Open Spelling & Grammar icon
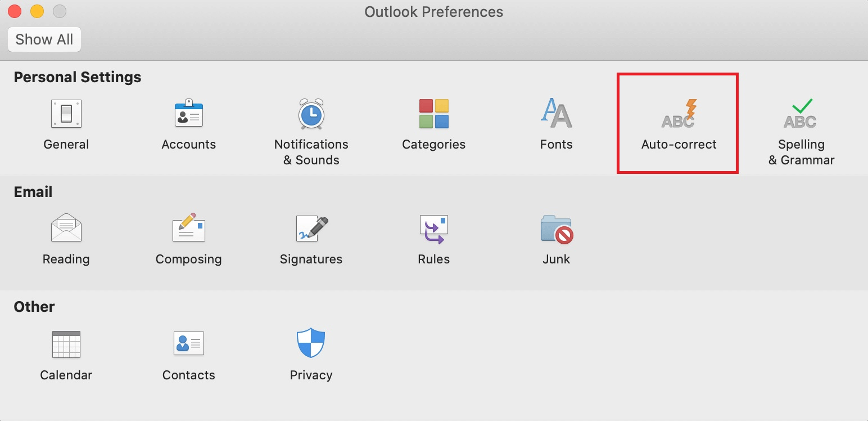 click(x=800, y=114)
